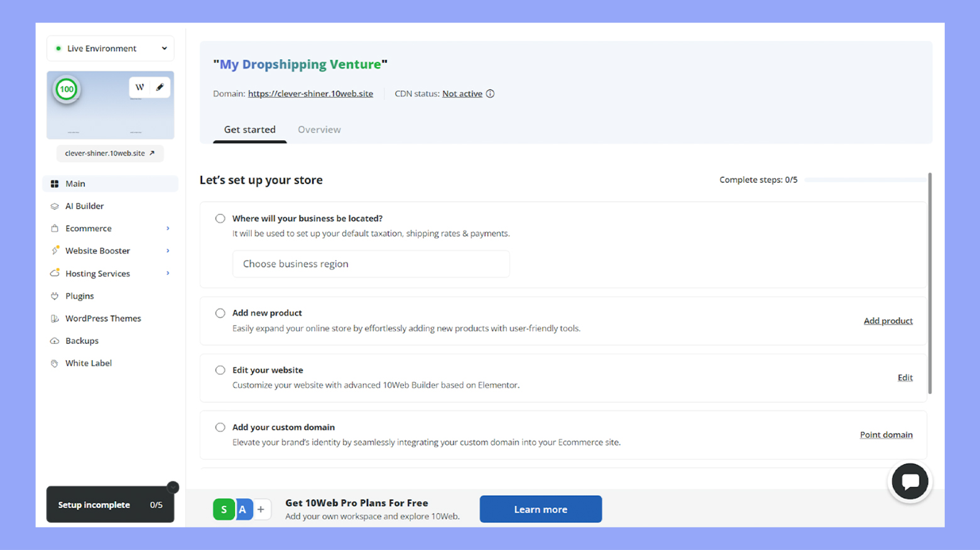Click the CDN status info icon
The height and width of the screenshot is (550, 980).
(x=490, y=94)
